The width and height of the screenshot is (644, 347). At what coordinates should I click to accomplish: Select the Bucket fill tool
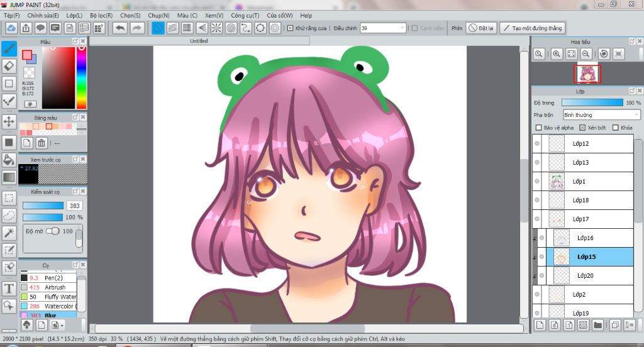(9, 160)
